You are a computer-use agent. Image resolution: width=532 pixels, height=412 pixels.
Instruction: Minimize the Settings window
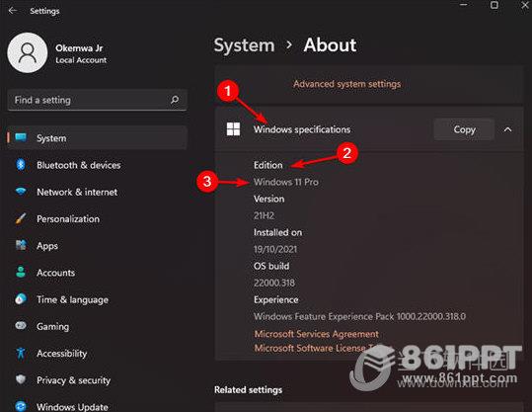click(x=464, y=5)
